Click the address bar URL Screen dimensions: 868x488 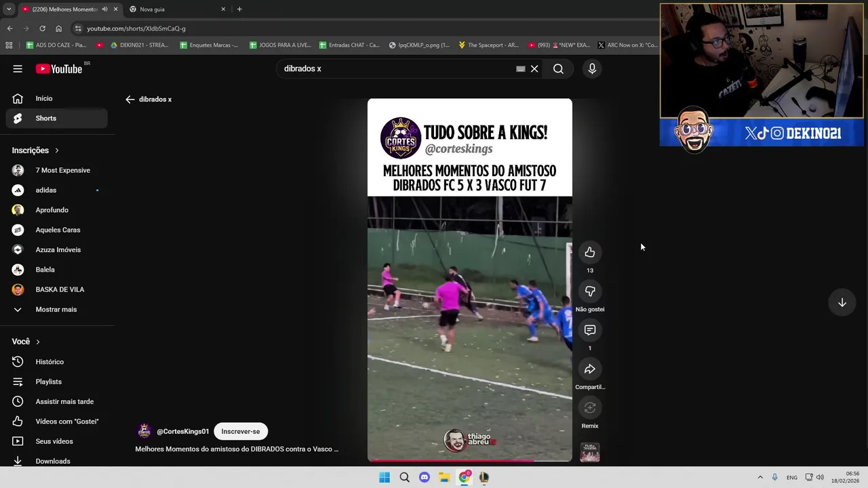tap(136, 28)
